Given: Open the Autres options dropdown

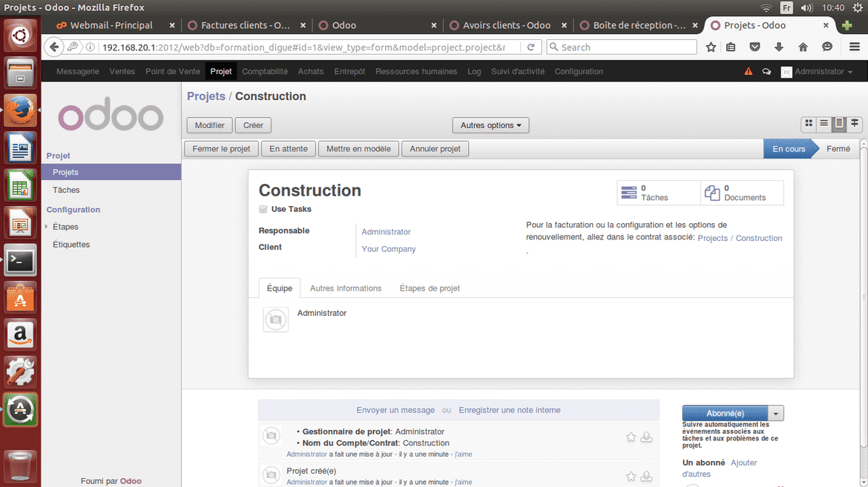Looking at the screenshot, I should pyautogui.click(x=490, y=125).
